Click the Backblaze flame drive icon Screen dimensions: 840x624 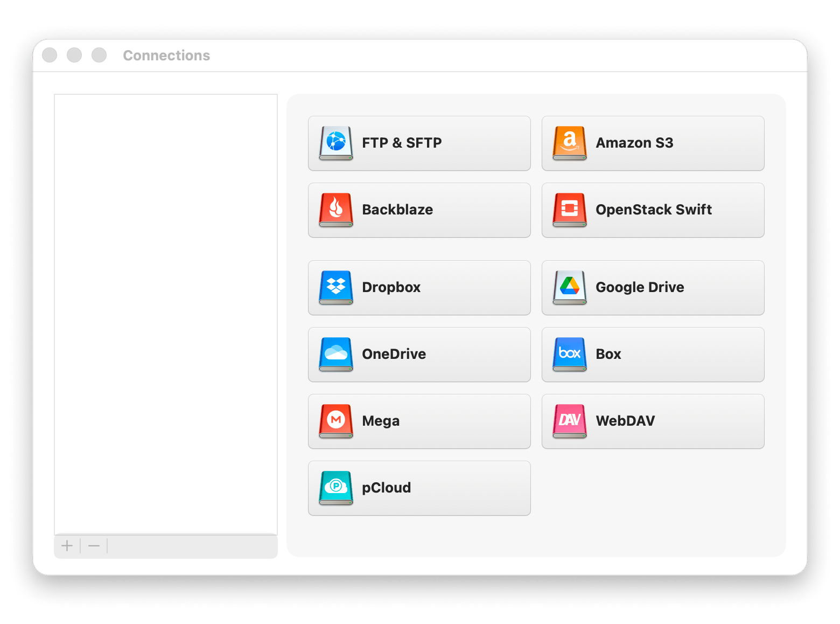tap(336, 210)
